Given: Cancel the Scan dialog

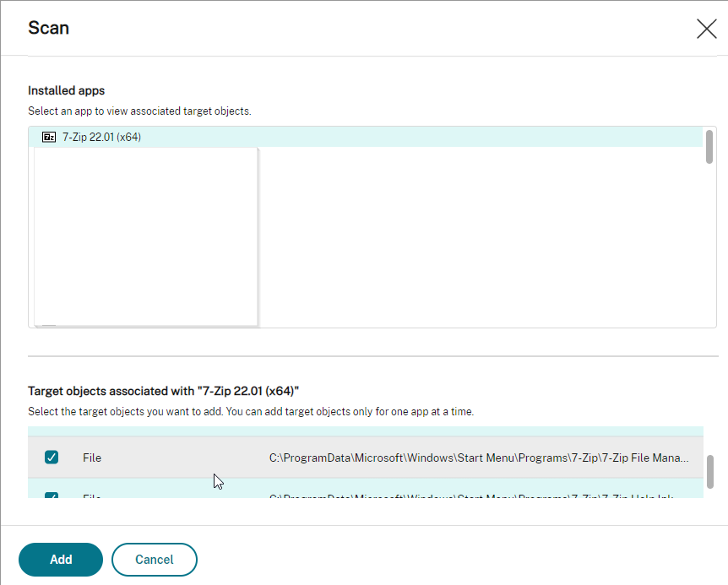Looking at the screenshot, I should click(x=155, y=560).
